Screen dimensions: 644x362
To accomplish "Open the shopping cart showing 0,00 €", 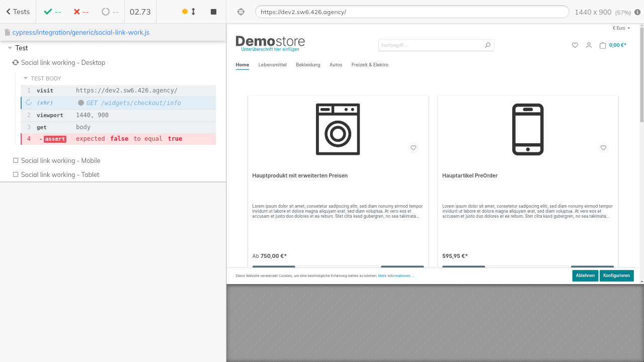I will 613,45.
